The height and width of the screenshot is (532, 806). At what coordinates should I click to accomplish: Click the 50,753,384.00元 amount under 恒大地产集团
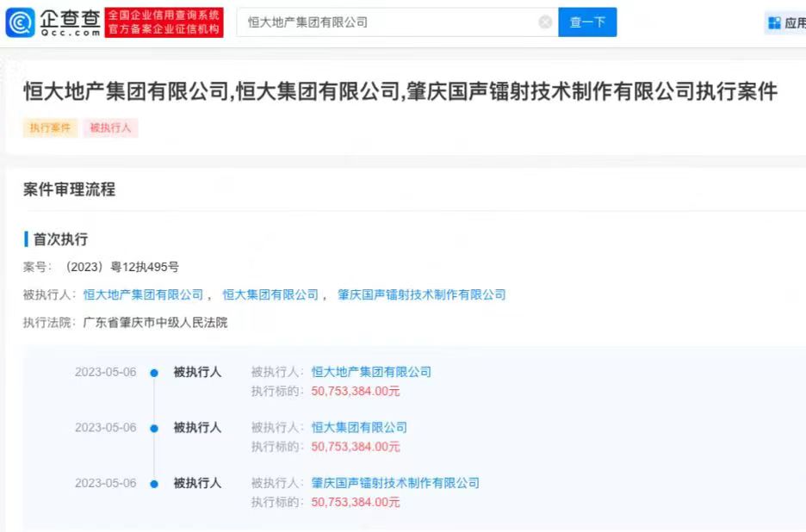[x=355, y=391]
